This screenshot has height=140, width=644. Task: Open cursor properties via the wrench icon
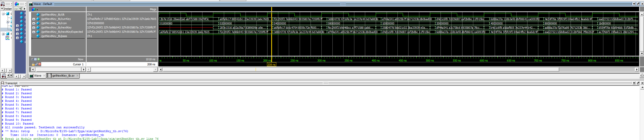coord(36,64)
